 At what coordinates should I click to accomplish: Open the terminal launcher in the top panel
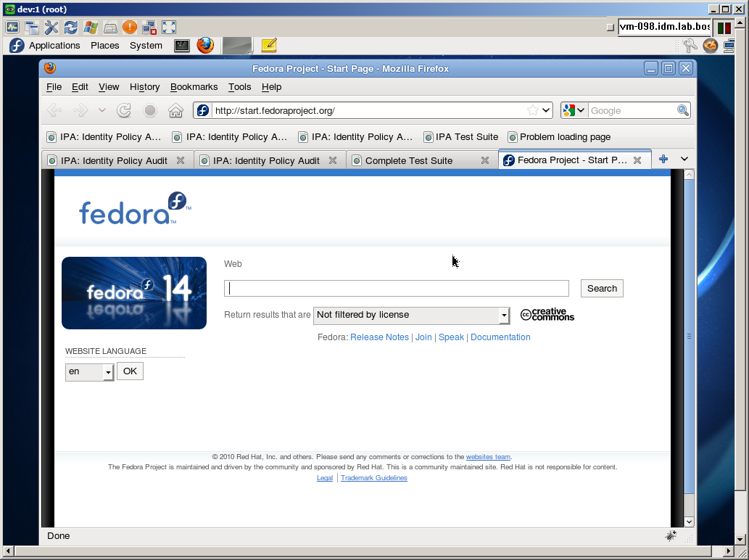(x=182, y=45)
